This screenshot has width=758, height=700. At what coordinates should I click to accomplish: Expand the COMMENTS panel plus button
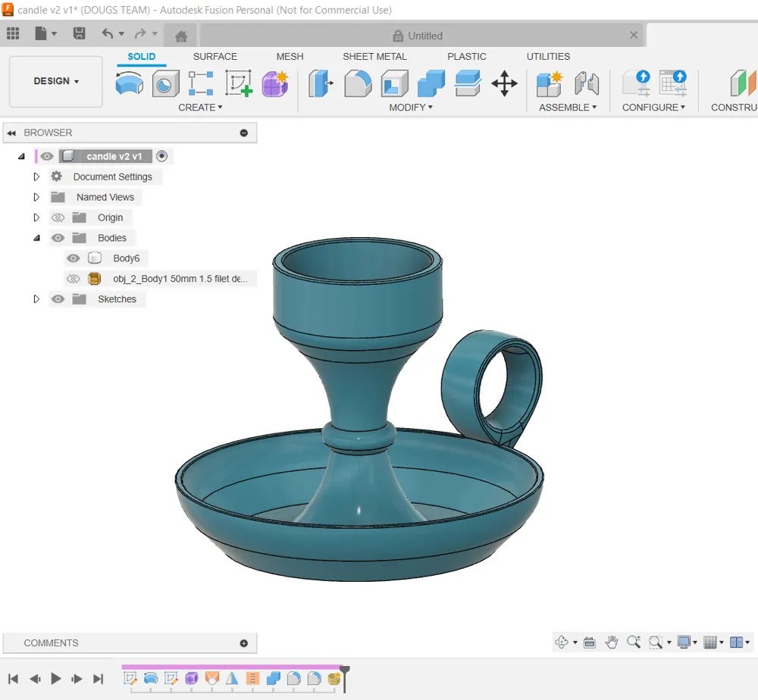[243, 643]
